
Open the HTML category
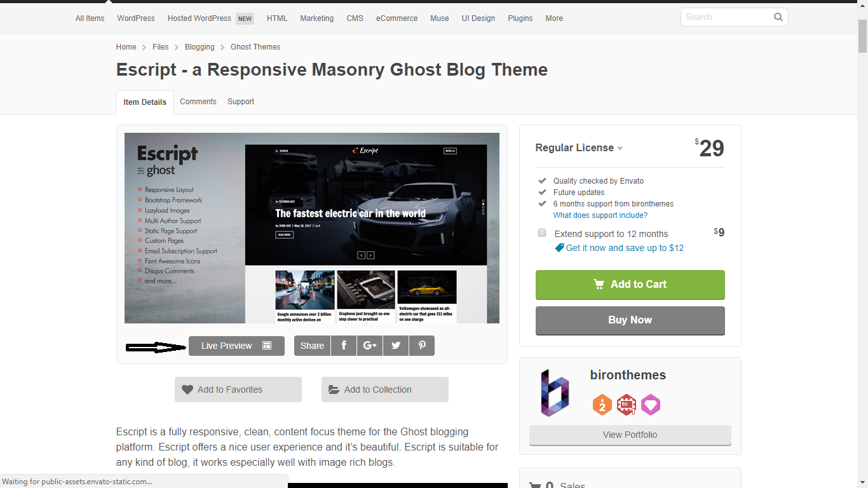[x=277, y=18]
